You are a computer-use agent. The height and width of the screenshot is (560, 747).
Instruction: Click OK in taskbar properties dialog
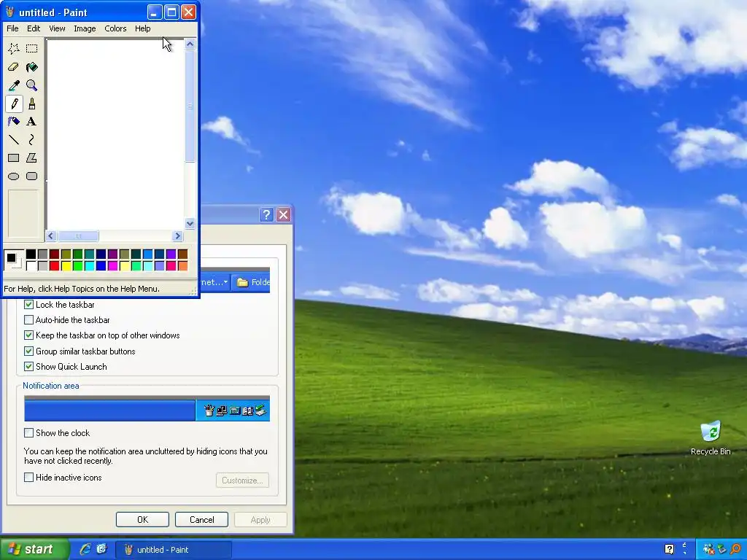pos(142,519)
